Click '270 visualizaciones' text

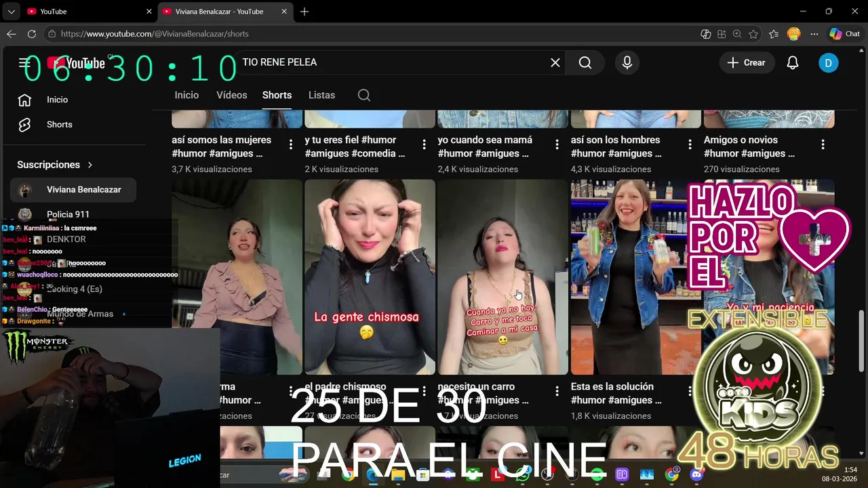pyautogui.click(x=741, y=169)
